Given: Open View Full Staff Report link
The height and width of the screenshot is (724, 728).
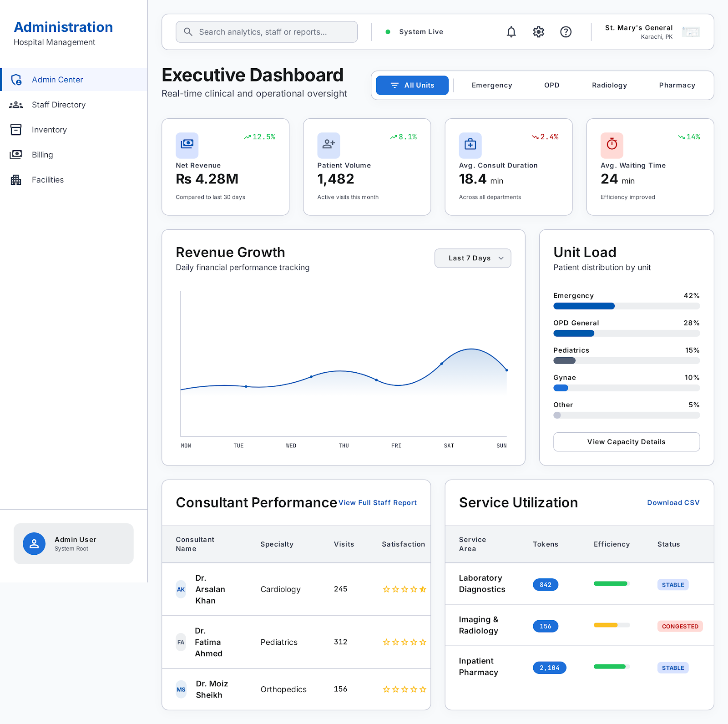Looking at the screenshot, I should [x=378, y=503].
